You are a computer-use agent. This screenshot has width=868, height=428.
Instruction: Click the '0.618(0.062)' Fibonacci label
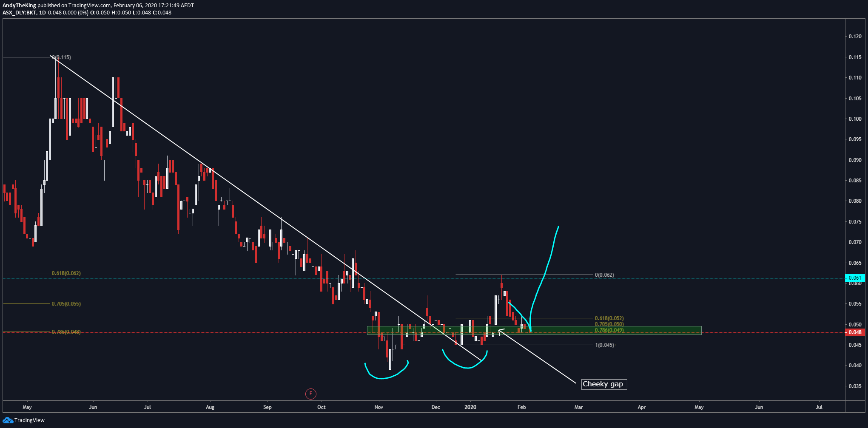(66, 273)
